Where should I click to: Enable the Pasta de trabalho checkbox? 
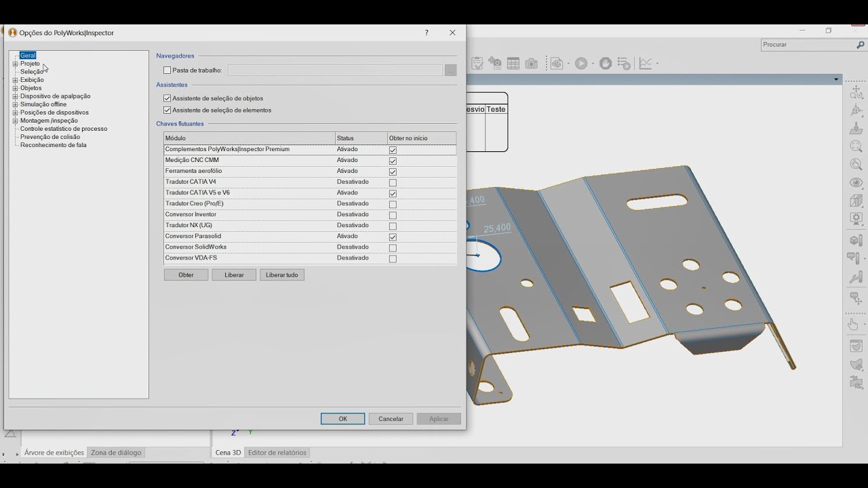[167, 70]
